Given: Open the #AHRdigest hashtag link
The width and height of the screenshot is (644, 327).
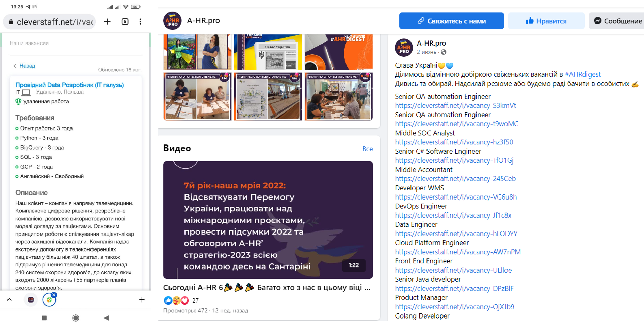Looking at the screenshot, I should pos(582,74).
